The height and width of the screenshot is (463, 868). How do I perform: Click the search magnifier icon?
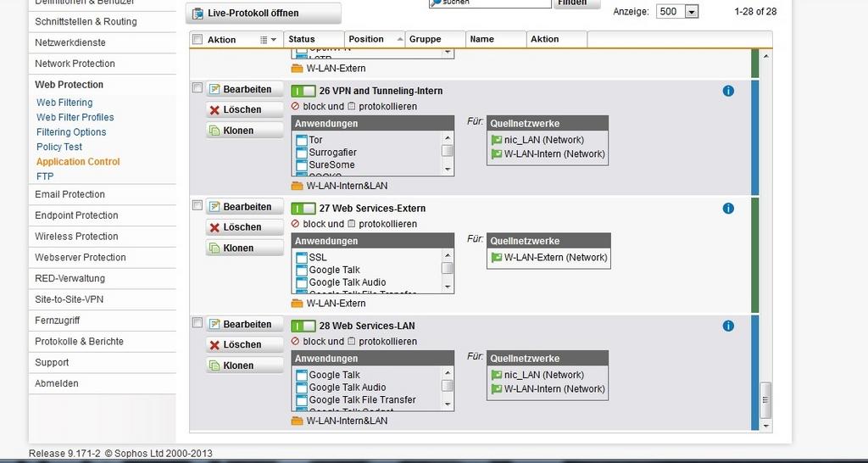(x=436, y=3)
